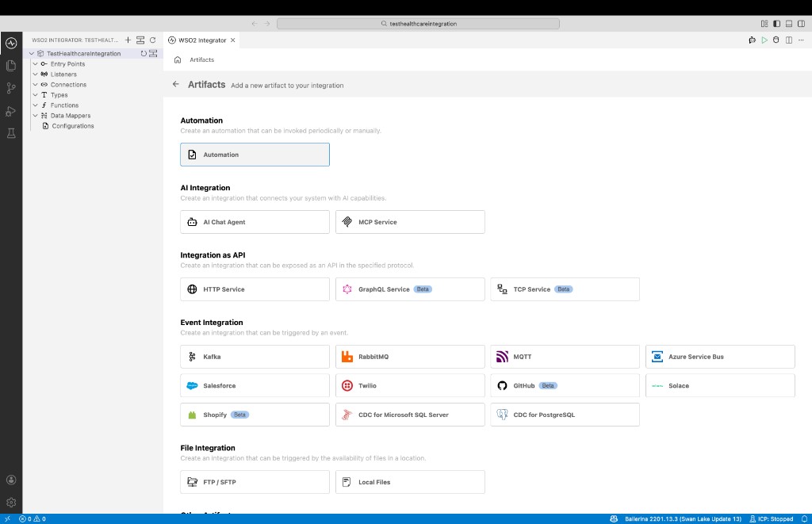Image resolution: width=812 pixels, height=524 pixels.
Task: Toggle the secondary sidebar layout icon
Action: pos(801,23)
